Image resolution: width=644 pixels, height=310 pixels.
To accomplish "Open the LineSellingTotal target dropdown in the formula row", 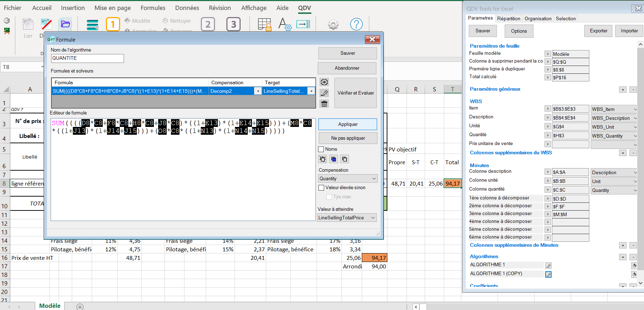I will 311,91.
